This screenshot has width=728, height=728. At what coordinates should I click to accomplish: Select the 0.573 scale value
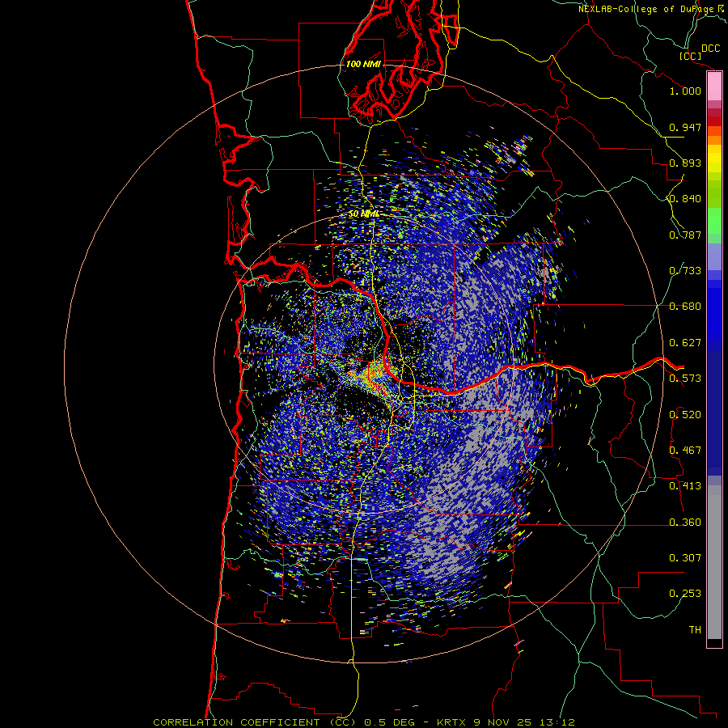point(685,379)
